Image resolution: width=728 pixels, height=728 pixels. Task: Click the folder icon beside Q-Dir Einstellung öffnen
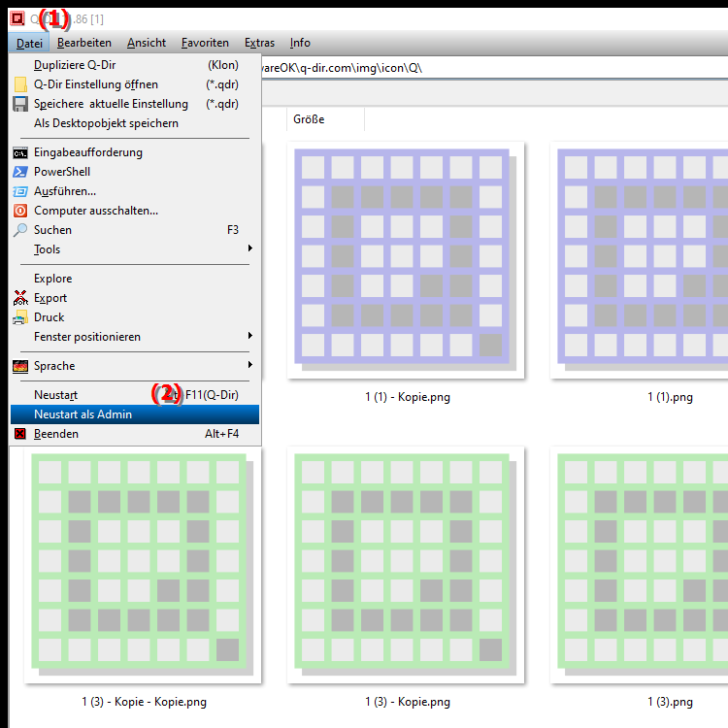(x=20, y=84)
